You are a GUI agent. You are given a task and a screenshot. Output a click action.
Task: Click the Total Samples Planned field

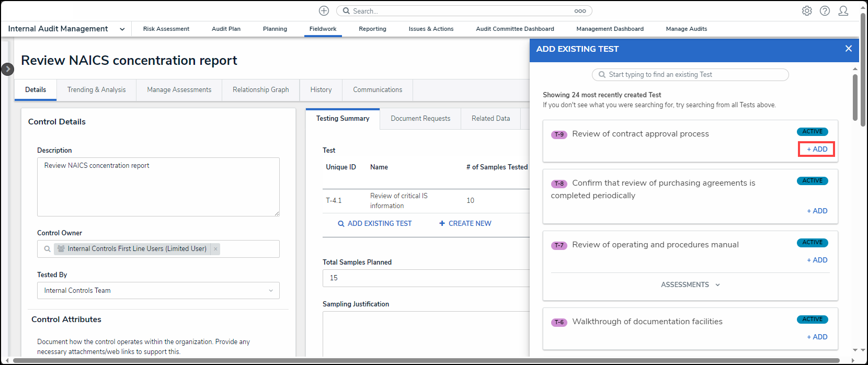[x=426, y=278]
